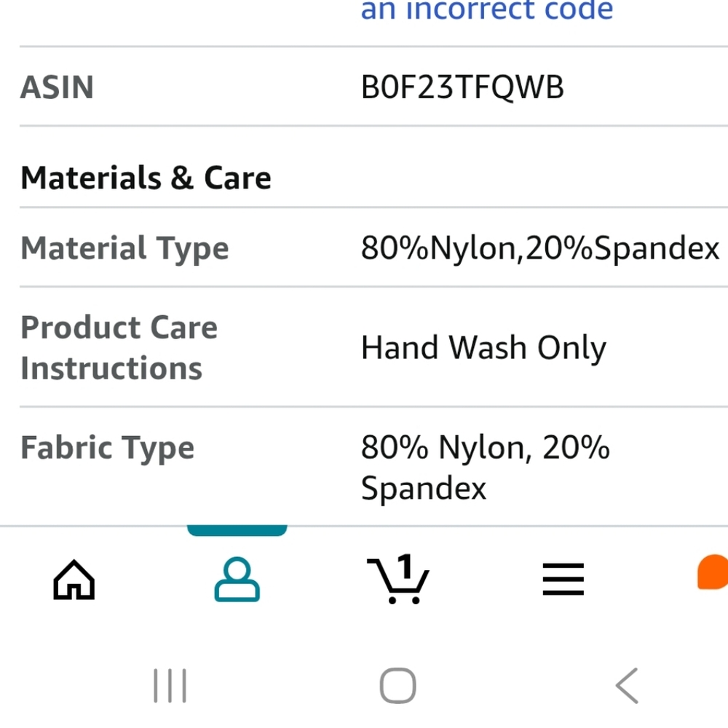Tap the Material Type label
728x728 pixels.
coord(124,248)
